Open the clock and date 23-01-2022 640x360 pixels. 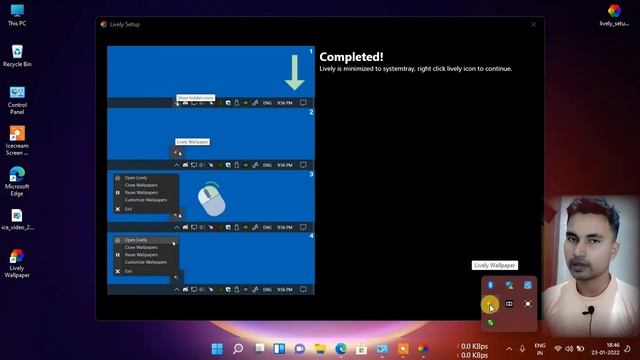[607, 349]
